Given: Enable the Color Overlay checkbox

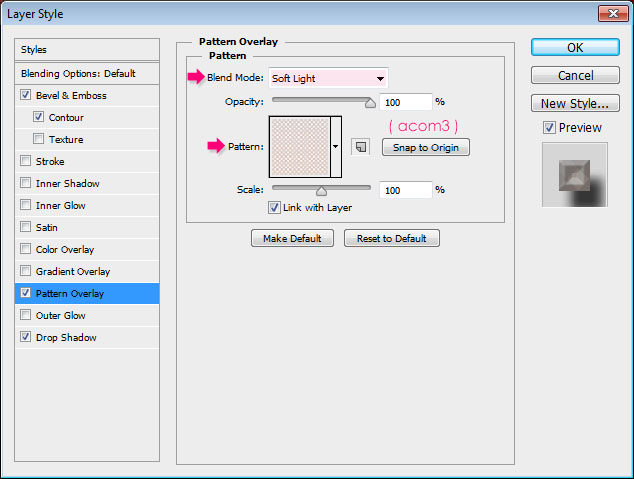Looking at the screenshot, I should click(25, 249).
